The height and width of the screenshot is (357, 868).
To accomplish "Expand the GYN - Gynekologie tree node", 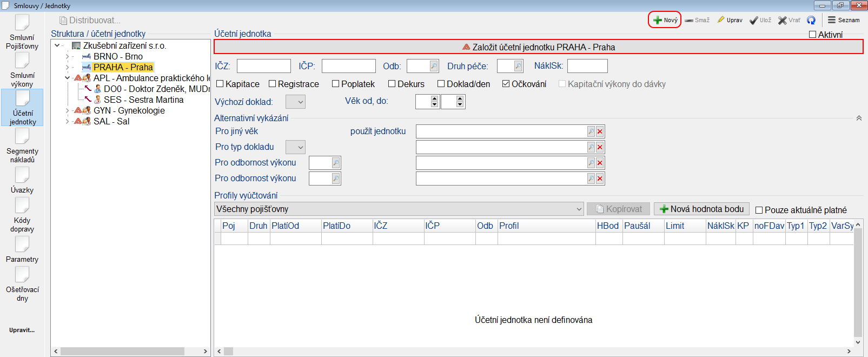I will pos(68,110).
